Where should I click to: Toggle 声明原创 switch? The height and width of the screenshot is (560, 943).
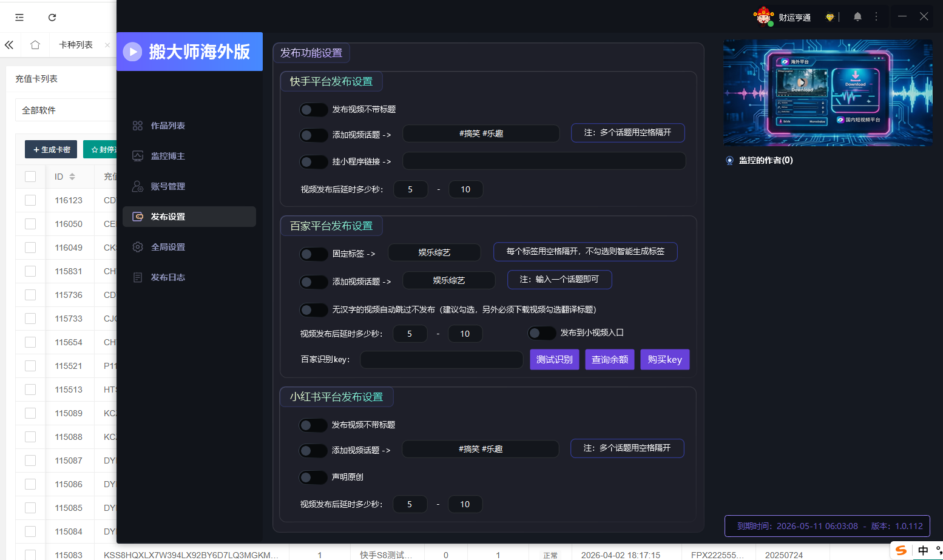pyautogui.click(x=313, y=477)
